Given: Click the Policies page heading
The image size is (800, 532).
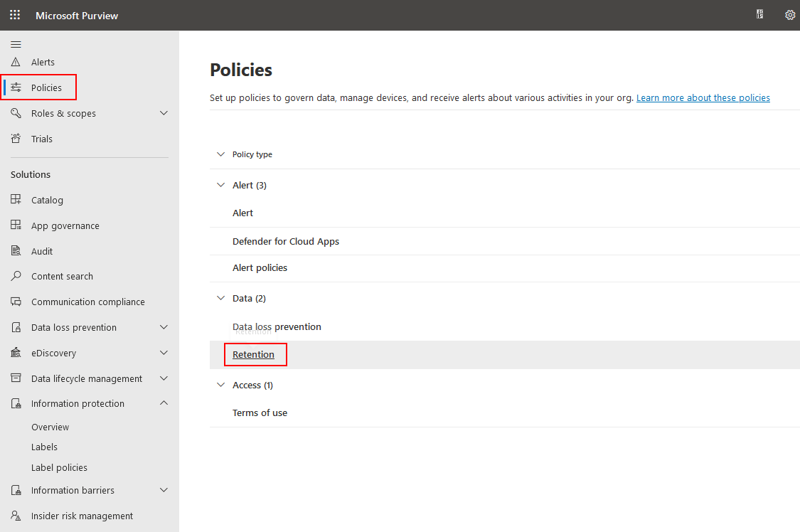Looking at the screenshot, I should click(241, 70).
